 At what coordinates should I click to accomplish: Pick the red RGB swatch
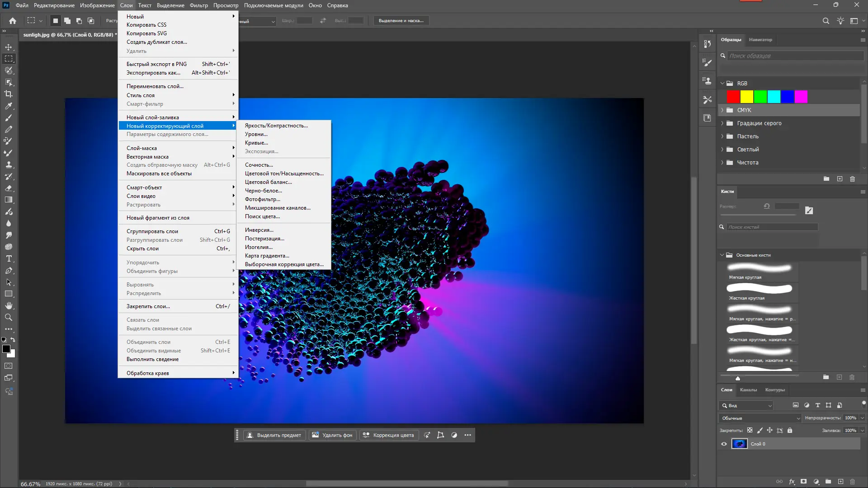pos(733,97)
